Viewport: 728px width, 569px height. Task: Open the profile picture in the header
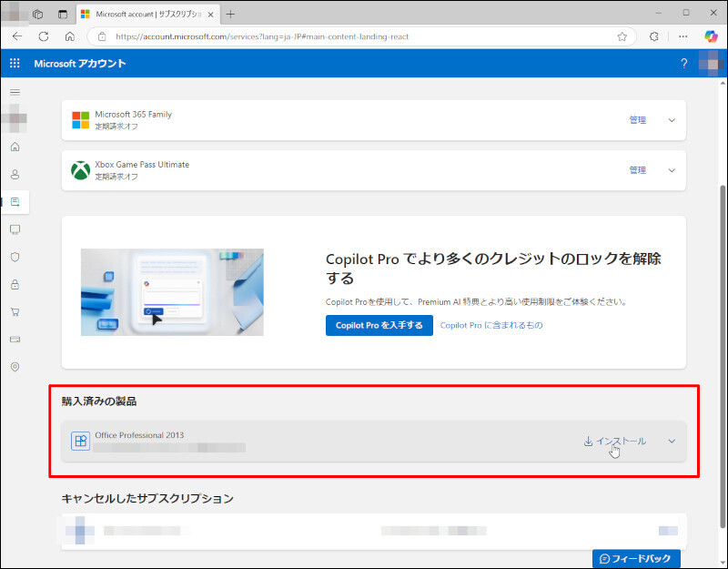[x=712, y=63]
